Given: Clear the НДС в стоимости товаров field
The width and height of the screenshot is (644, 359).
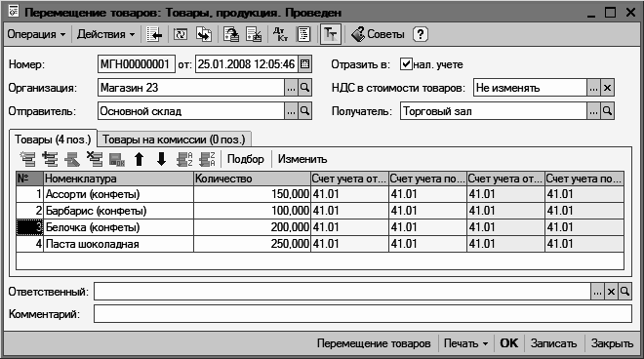Looking at the screenshot, I should pyautogui.click(x=607, y=88).
